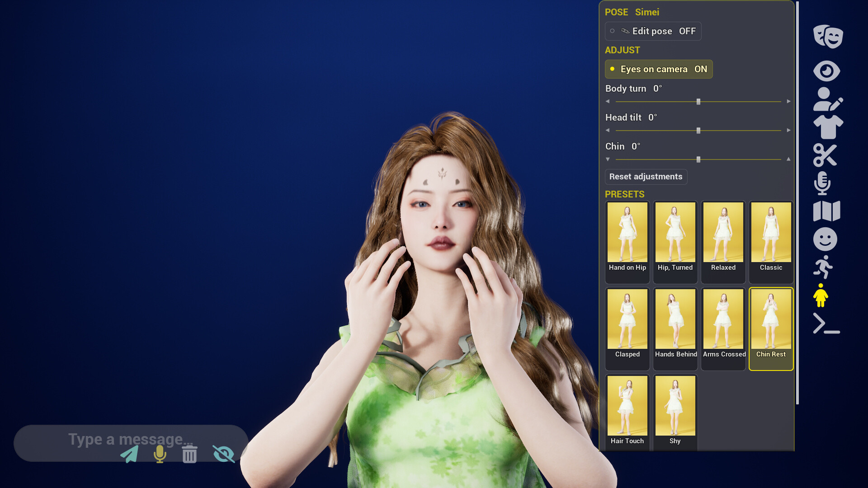Open the smiley face expressions icon

click(825, 239)
